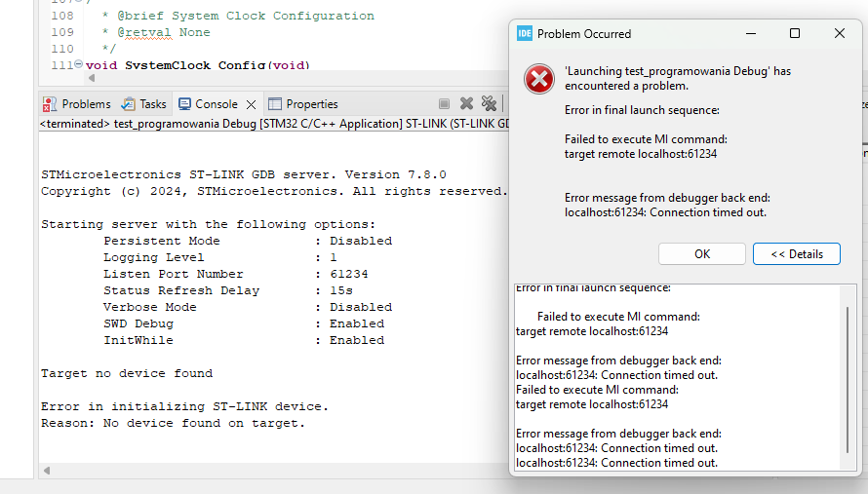Remove all terminated launches double-X icon
The image size is (868, 494).
(489, 103)
